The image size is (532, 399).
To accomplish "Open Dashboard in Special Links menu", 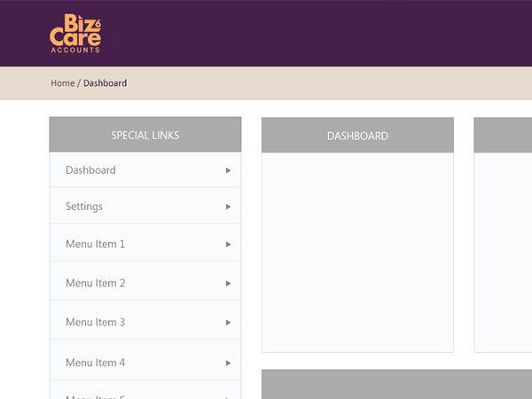I will (90, 170).
